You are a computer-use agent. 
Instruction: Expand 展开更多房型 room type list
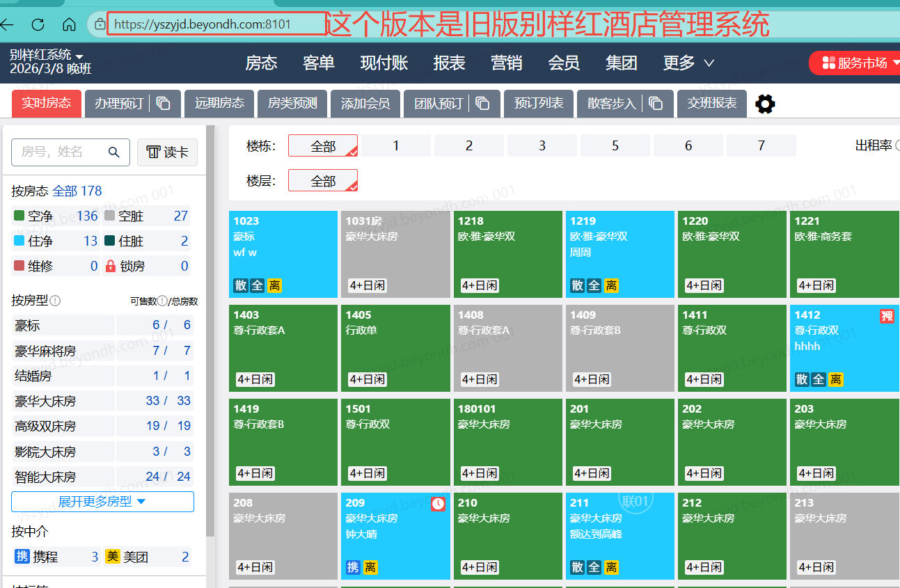tap(102, 502)
